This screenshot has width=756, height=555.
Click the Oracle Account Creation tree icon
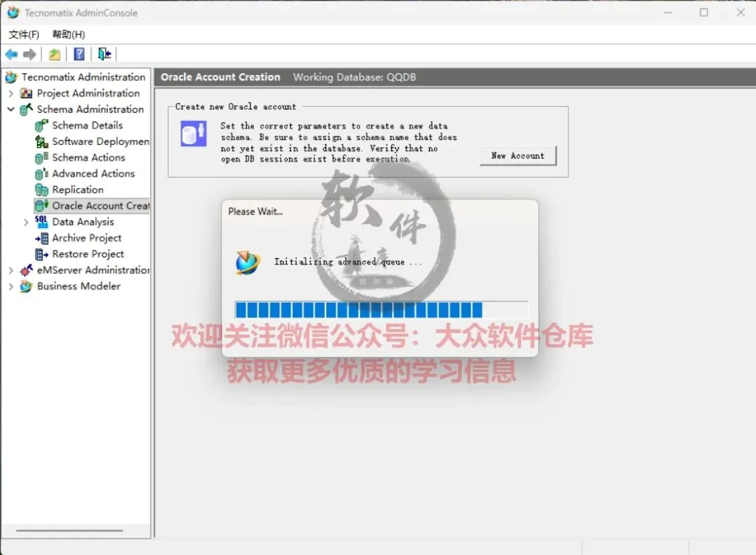pos(41,206)
